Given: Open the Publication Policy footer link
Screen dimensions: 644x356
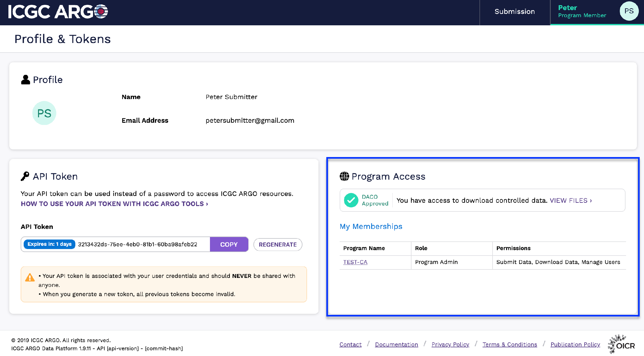Looking at the screenshot, I should point(575,345).
